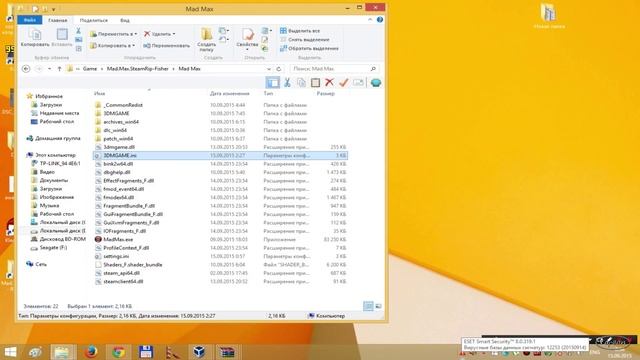Open recent locations dropdown beside Forward arrow
Viewport: 640px width, 360px height.
coord(49,69)
